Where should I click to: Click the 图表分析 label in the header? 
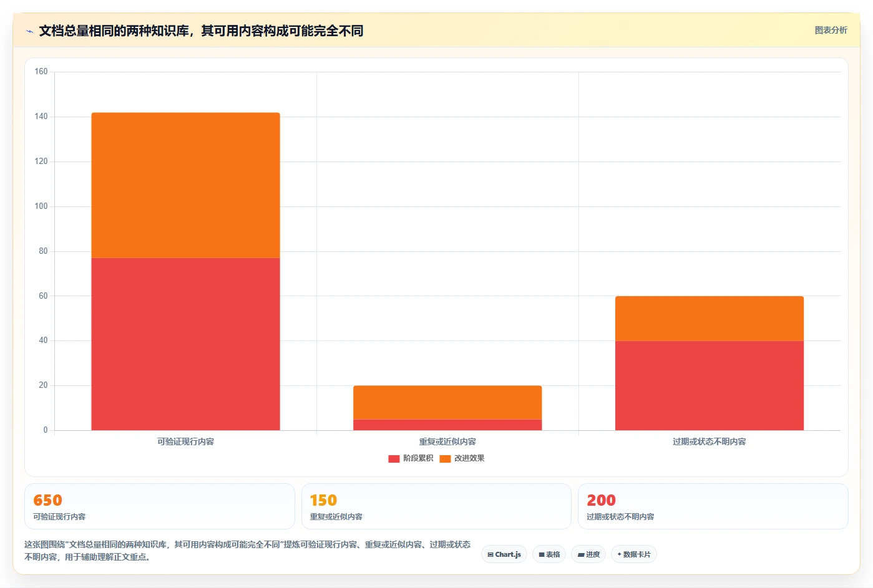[x=831, y=30]
